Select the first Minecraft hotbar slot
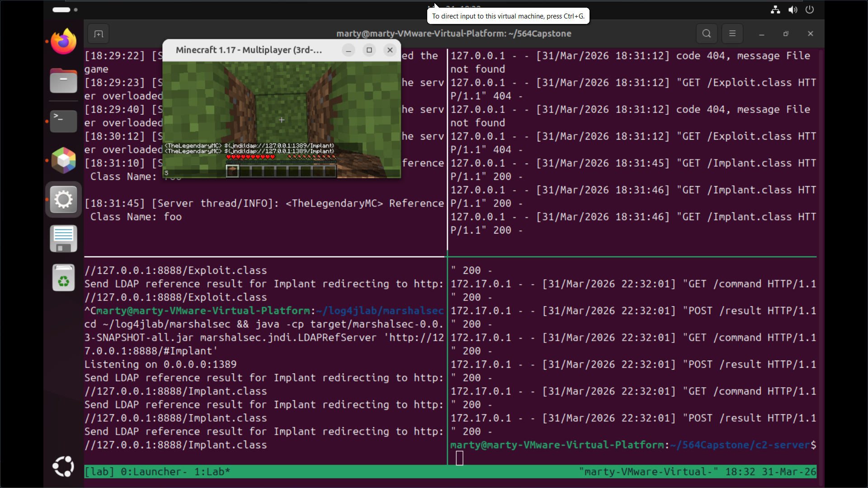This screenshot has width=868, height=488. point(232,171)
